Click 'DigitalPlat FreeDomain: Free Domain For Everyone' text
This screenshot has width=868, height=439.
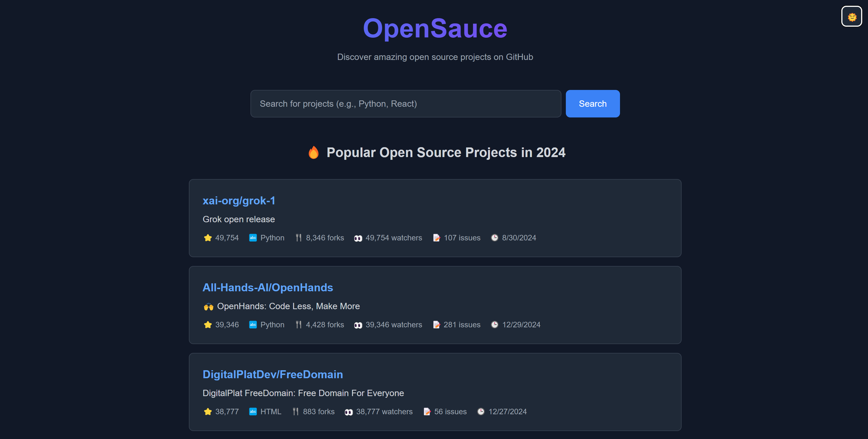[303, 393]
